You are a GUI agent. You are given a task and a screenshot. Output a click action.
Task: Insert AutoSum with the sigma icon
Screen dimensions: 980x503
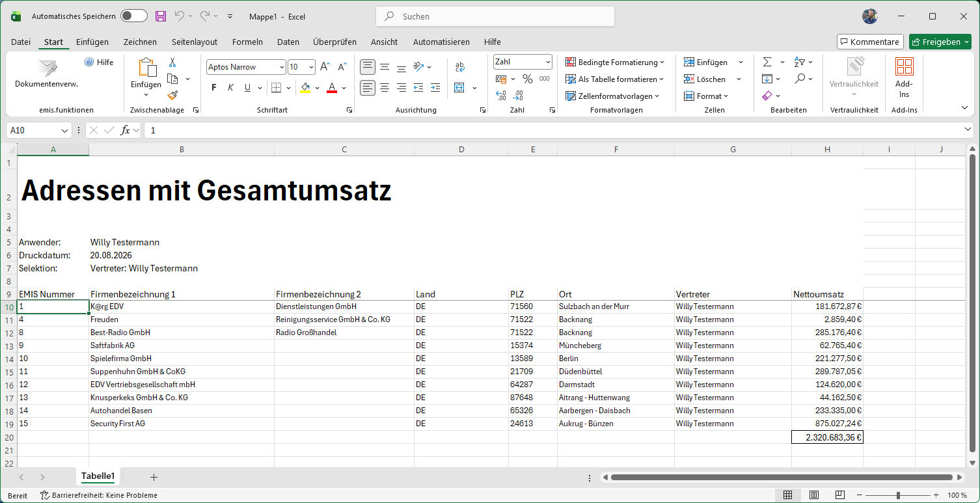(x=767, y=62)
